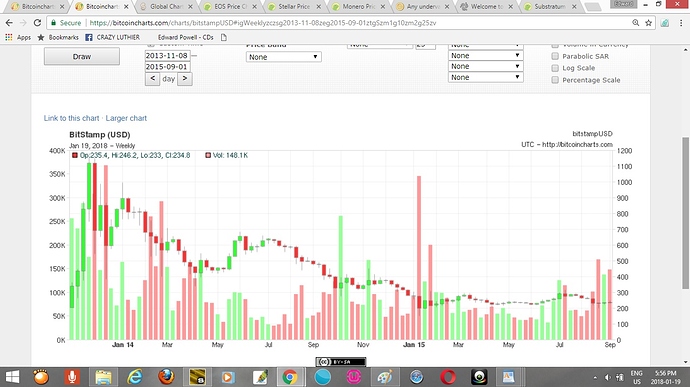The image size is (690, 387).
Task: Open the pink circle taskbar app
Action: pos(354,377)
